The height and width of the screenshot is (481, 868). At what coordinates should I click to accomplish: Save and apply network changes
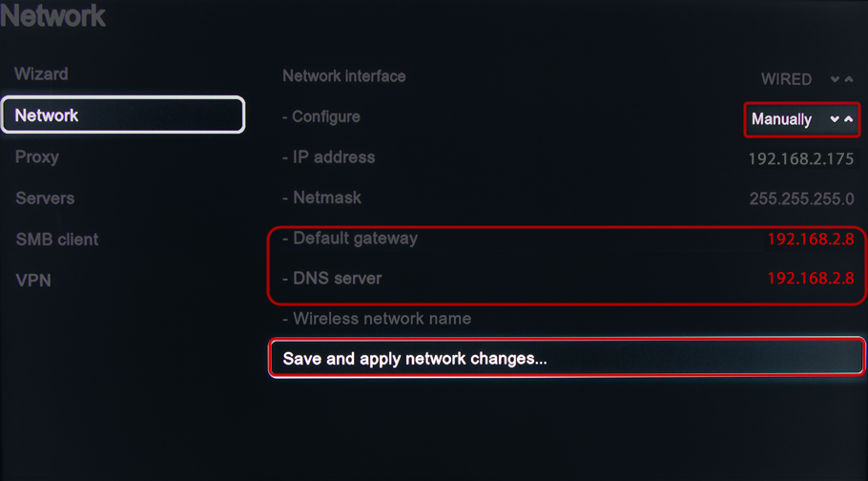(567, 359)
